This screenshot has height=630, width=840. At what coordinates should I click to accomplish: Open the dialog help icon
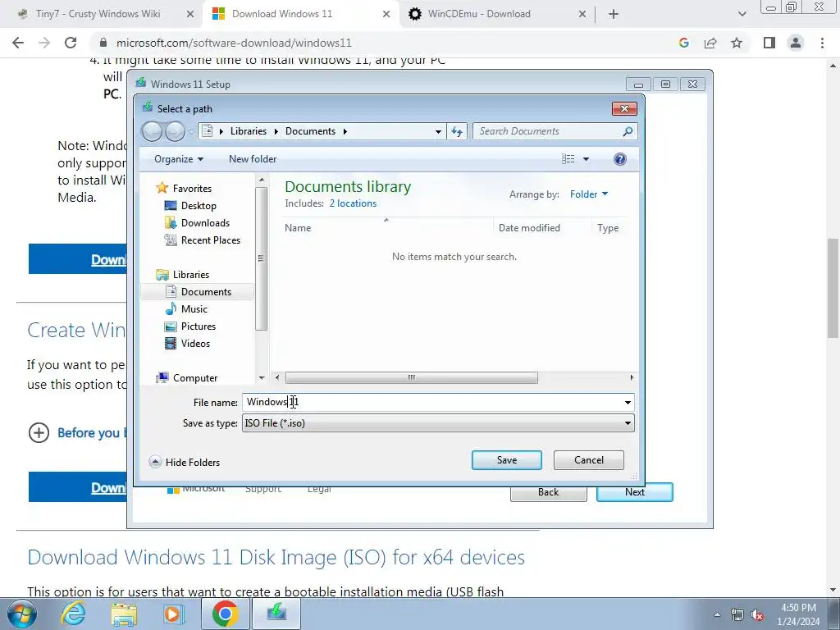tap(620, 159)
